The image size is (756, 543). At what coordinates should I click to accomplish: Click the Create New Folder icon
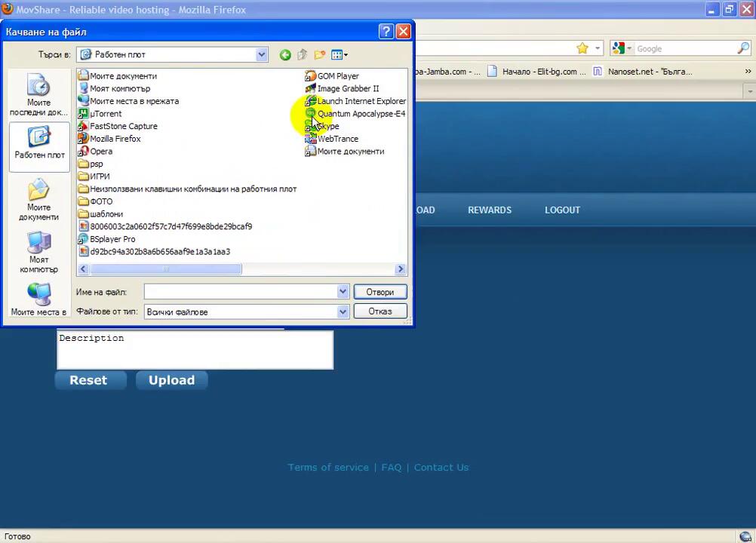[320, 54]
